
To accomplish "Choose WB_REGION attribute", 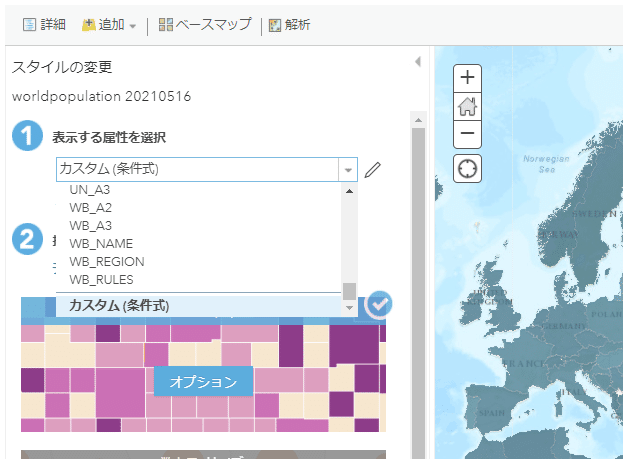I will point(199,261).
